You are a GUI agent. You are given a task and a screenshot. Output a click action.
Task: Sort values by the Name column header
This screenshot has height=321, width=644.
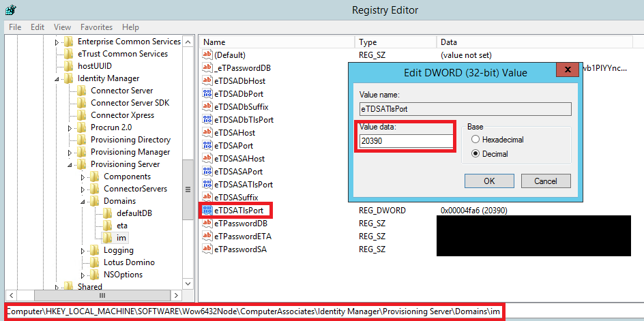point(277,42)
